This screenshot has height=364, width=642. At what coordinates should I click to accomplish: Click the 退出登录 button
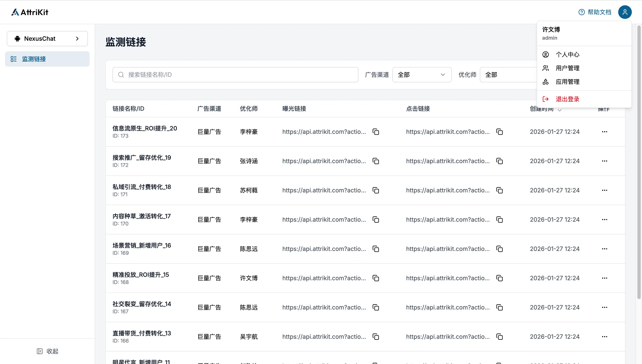[x=567, y=99]
